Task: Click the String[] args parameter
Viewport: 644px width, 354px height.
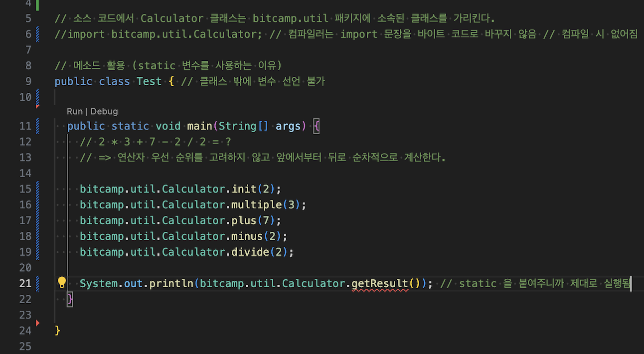Action: click(259, 126)
